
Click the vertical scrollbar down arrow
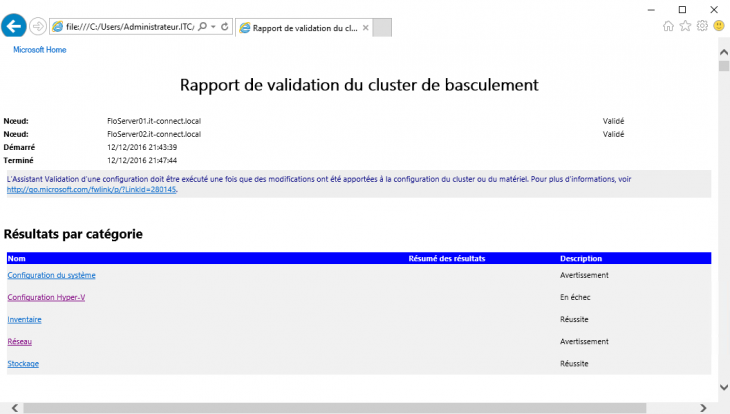click(x=723, y=387)
